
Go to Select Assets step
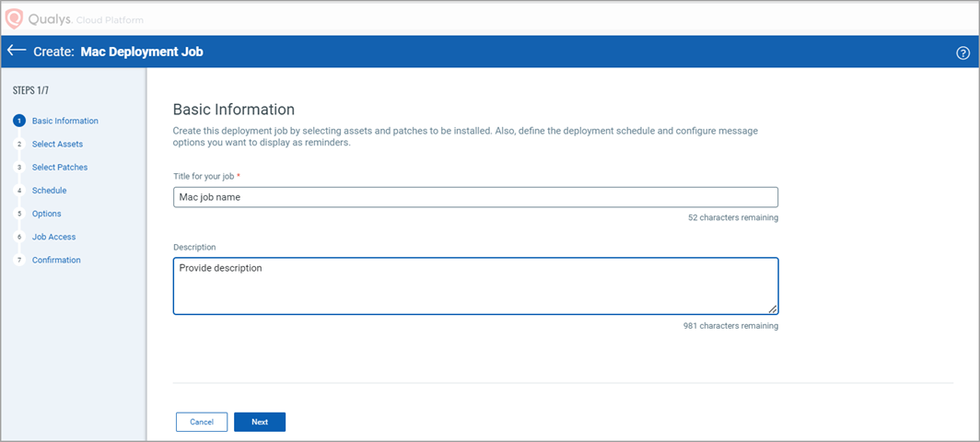[x=57, y=145]
